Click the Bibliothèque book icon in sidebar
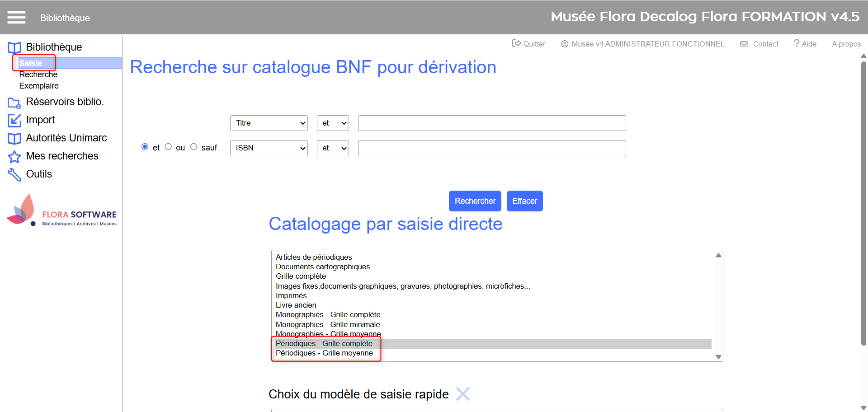This screenshot has height=412, width=868. pos(14,47)
